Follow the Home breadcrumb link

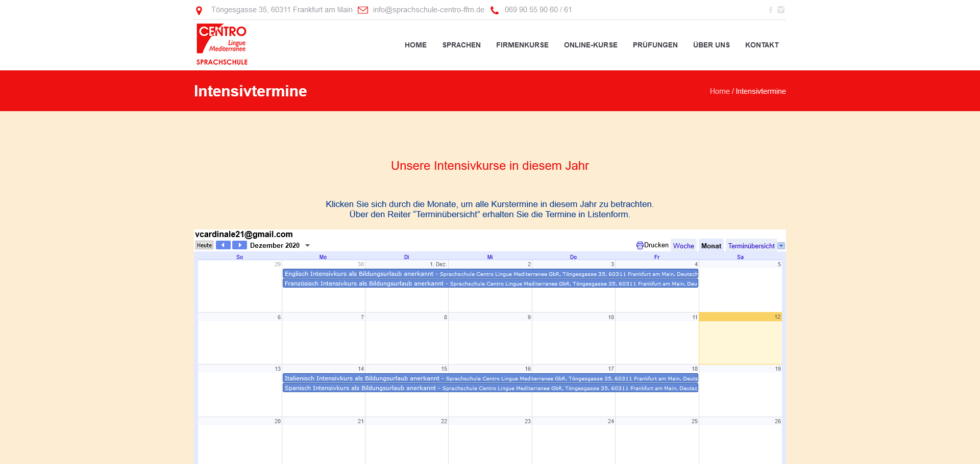[x=720, y=91]
